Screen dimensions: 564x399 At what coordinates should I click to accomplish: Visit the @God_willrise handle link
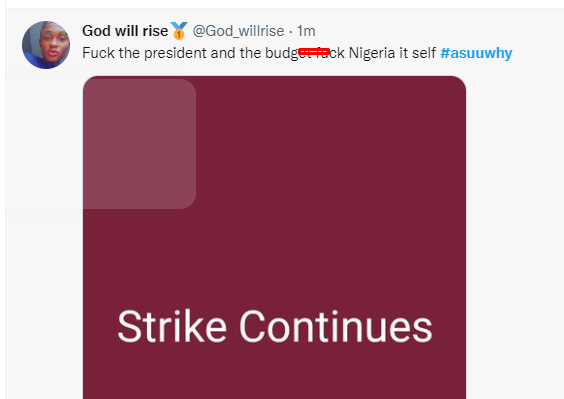tap(238, 31)
